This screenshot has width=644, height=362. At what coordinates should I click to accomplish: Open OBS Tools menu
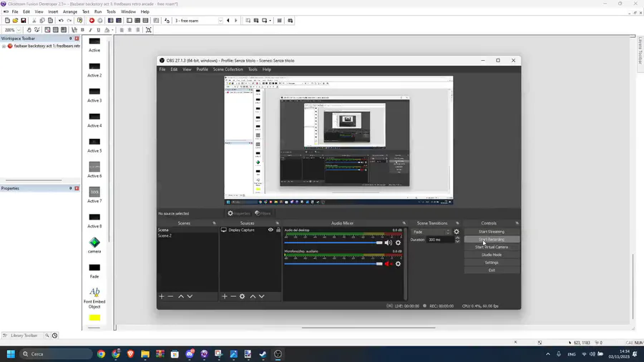point(253,69)
